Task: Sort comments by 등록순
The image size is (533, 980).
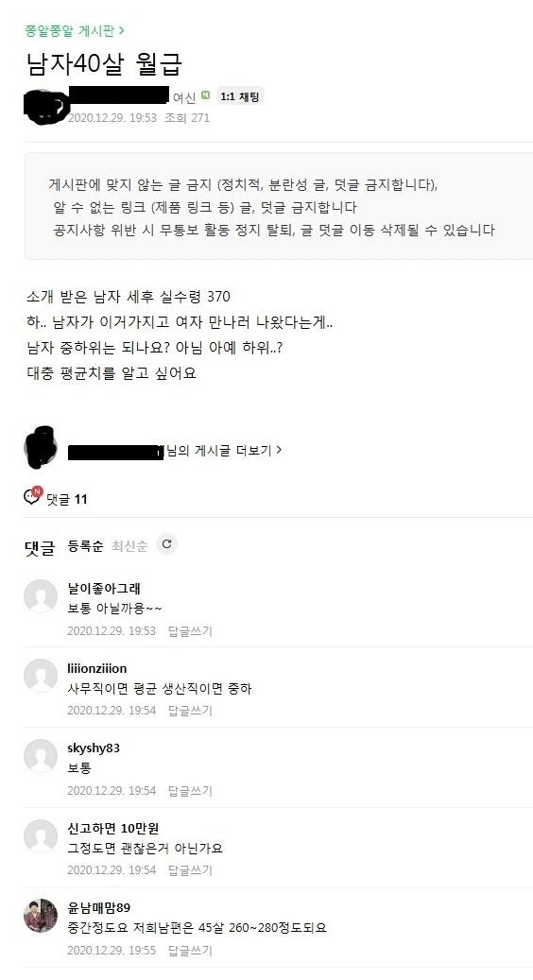Action: click(85, 545)
